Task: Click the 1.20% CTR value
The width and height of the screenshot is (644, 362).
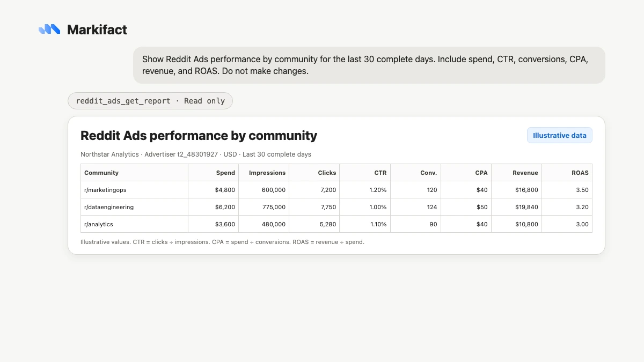Action: point(378,190)
